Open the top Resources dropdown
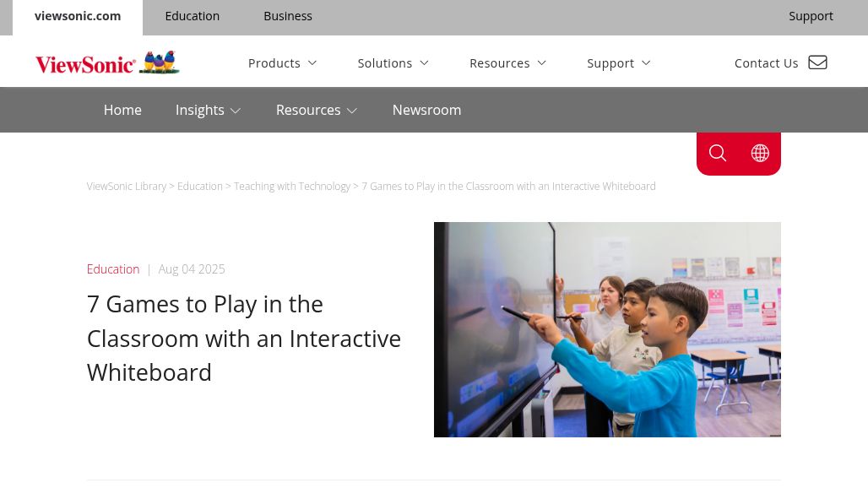The height and width of the screenshot is (488, 868). tap(507, 63)
